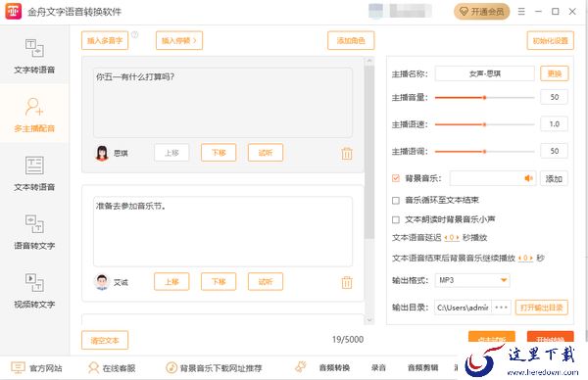The height and width of the screenshot is (380, 588).
Task: Click the 主播语速 value box showing 1.0
Action: (555, 124)
